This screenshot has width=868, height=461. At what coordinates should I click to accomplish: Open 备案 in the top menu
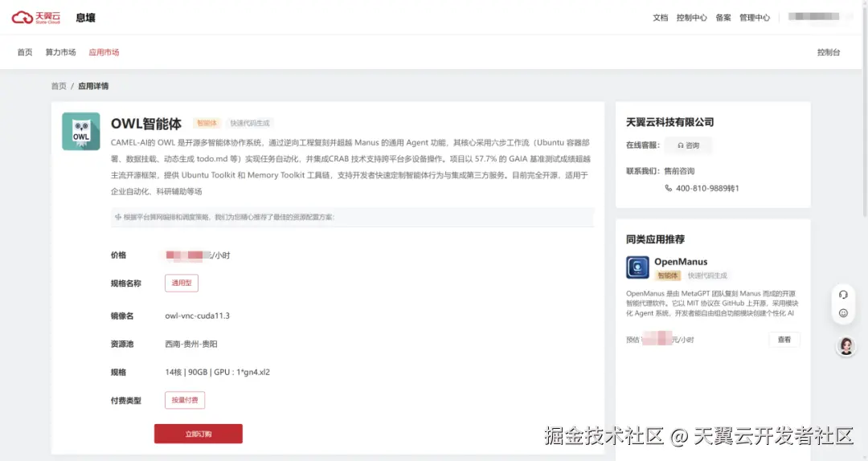point(723,18)
